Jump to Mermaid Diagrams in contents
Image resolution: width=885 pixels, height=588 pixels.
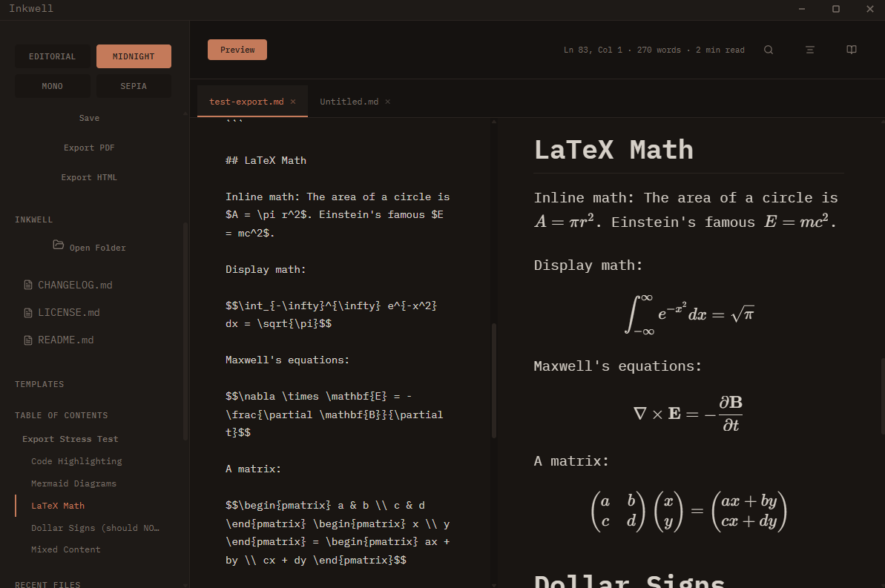click(x=74, y=483)
